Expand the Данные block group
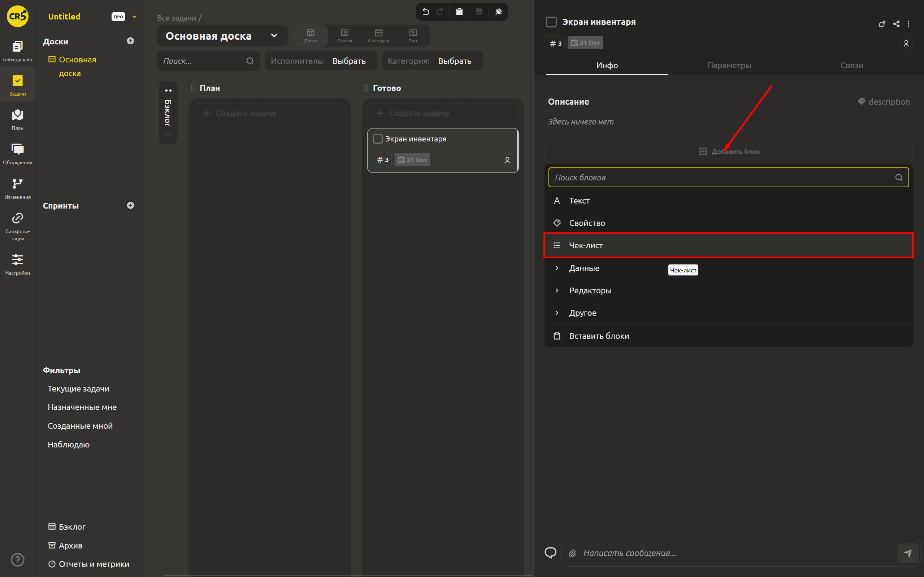The width and height of the screenshot is (924, 577). click(x=728, y=268)
